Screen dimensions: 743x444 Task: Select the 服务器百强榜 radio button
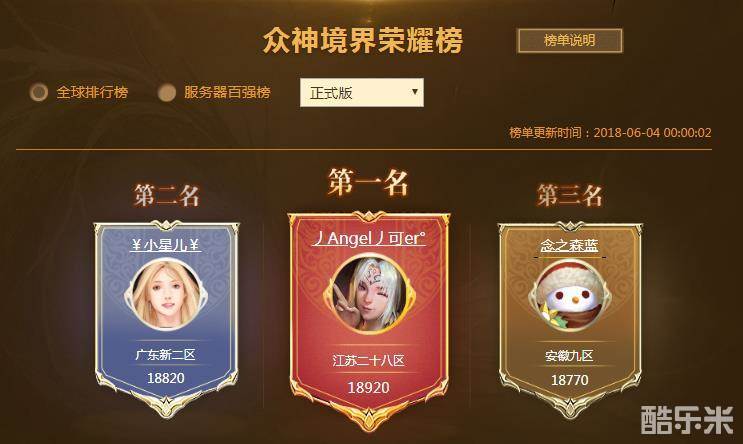coord(166,92)
